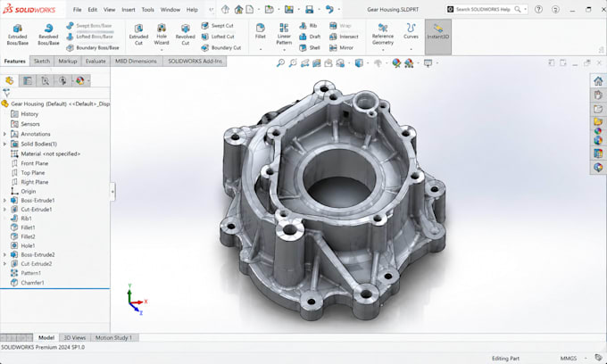The image size is (607, 364).
Task: Click the Mirror tool
Action: pyautogui.click(x=341, y=48)
